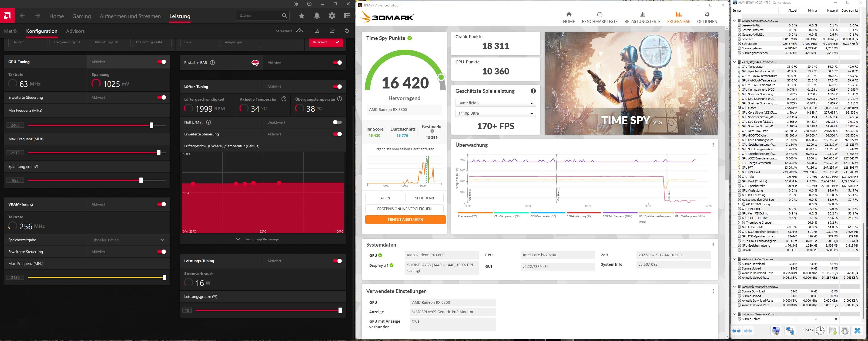Click LADEN button in 3DMark

pyautogui.click(x=384, y=198)
